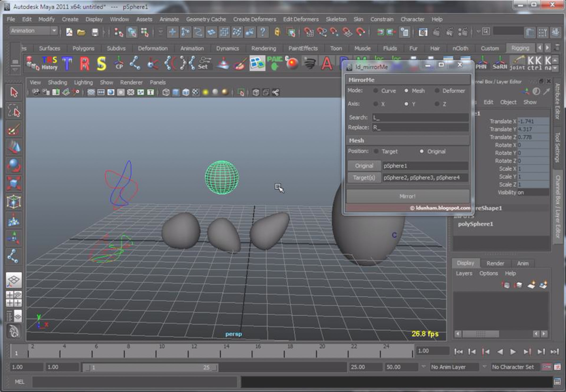Image resolution: width=566 pixels, height=392 pixels.
Task: Open the Tool Settings side tab
Action: [558, 147]
